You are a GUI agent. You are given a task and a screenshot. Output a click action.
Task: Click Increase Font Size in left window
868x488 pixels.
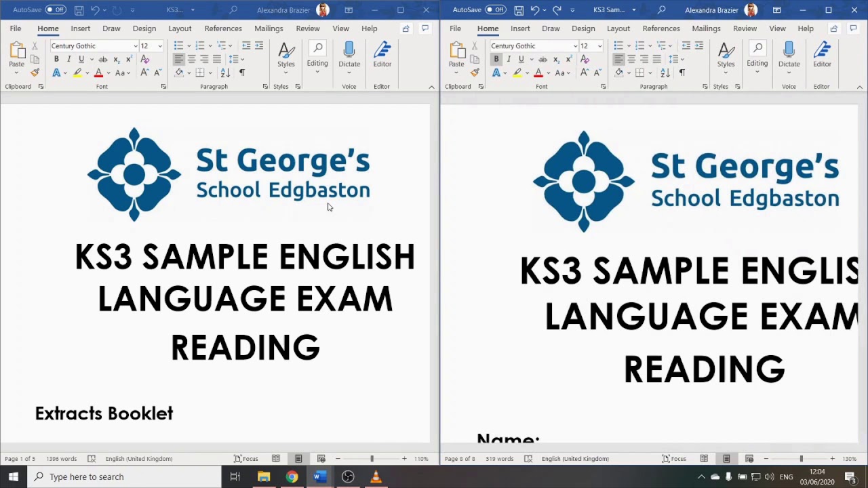coord(144,73)
